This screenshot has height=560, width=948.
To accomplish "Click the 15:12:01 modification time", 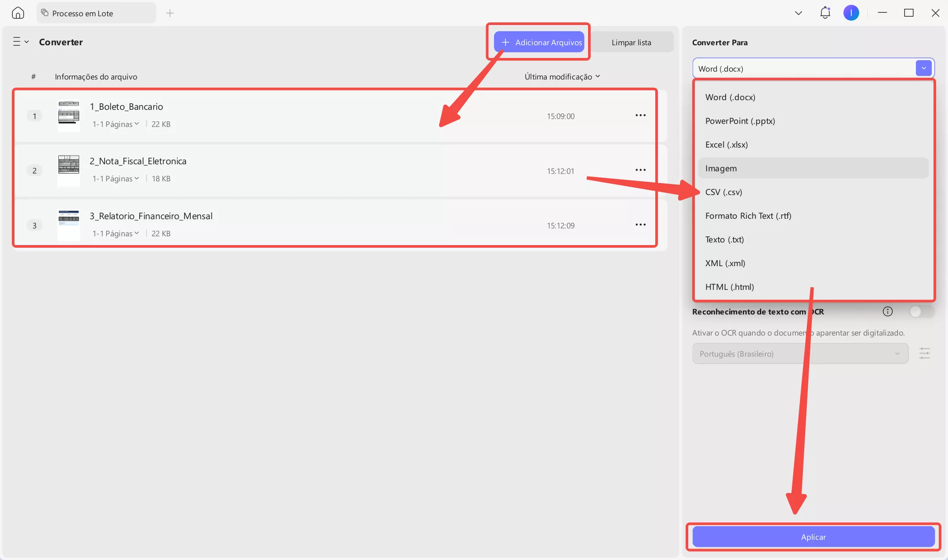I will click(560, 171).
